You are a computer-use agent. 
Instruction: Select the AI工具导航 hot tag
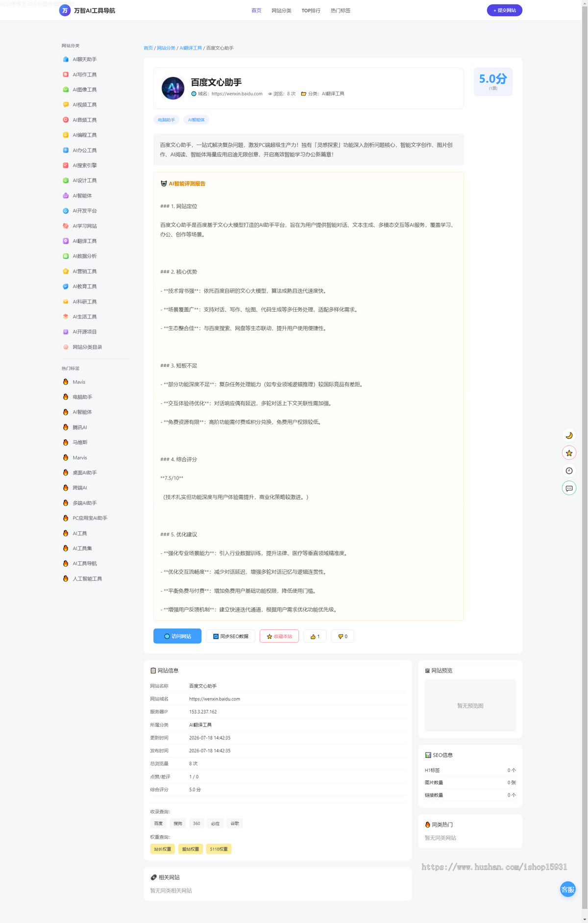coord(85,563)
